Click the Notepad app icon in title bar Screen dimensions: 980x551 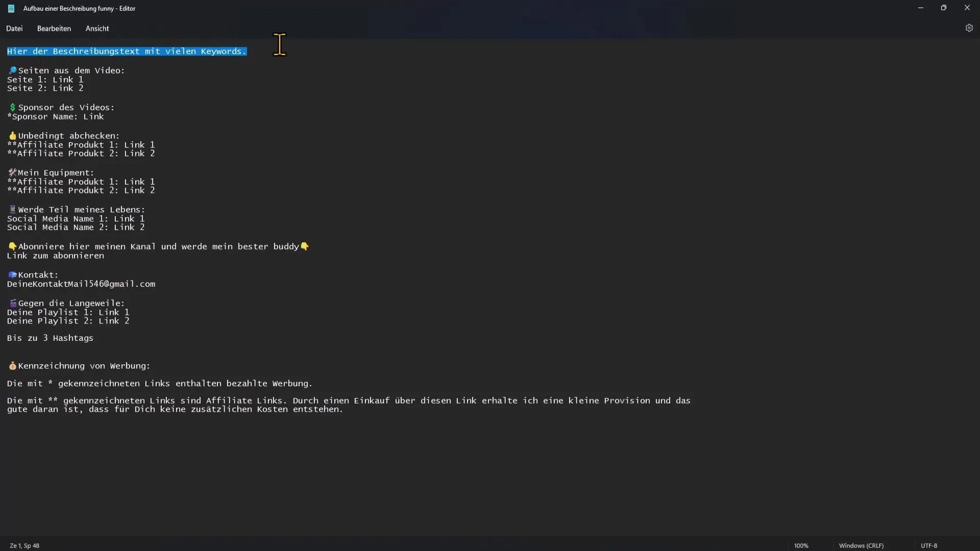coord(11,8)
